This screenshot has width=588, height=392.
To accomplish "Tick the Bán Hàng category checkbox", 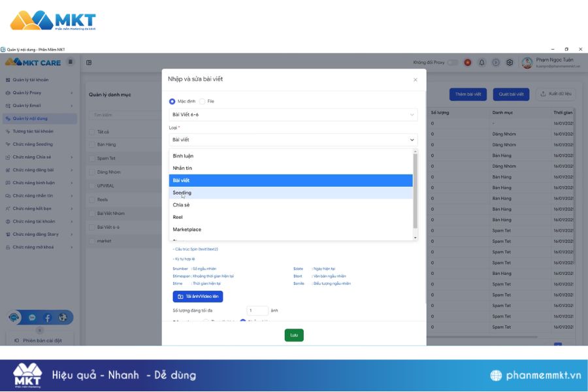I will point(91,144).
